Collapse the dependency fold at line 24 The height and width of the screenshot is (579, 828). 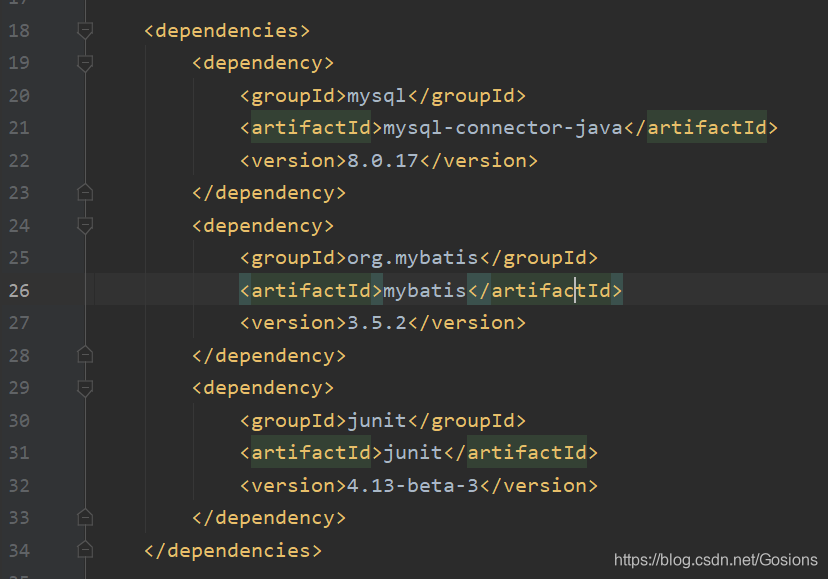click(85, 226)
